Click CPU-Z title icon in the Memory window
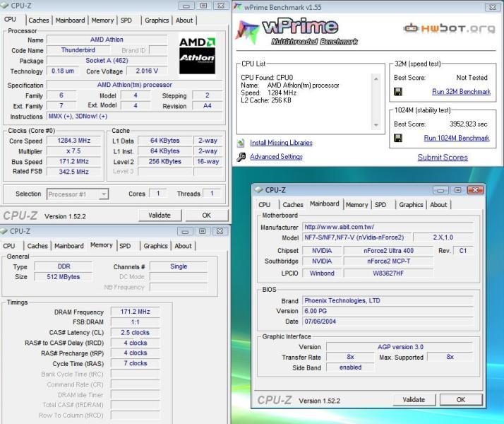The width and height of the screenshot is (504, 424). click(x=4, y=231)
